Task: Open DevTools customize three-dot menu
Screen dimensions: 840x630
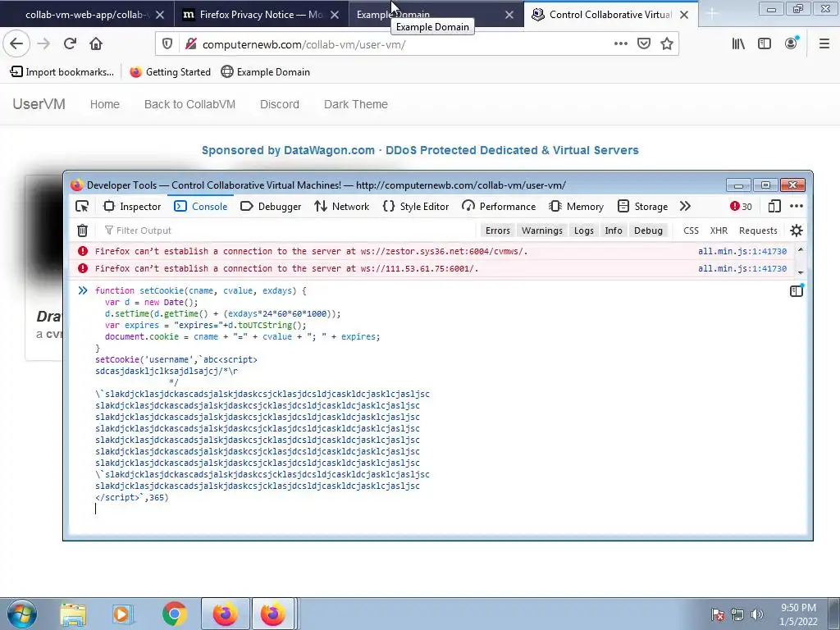Action: pyautogui.click(x=797, y=206)
